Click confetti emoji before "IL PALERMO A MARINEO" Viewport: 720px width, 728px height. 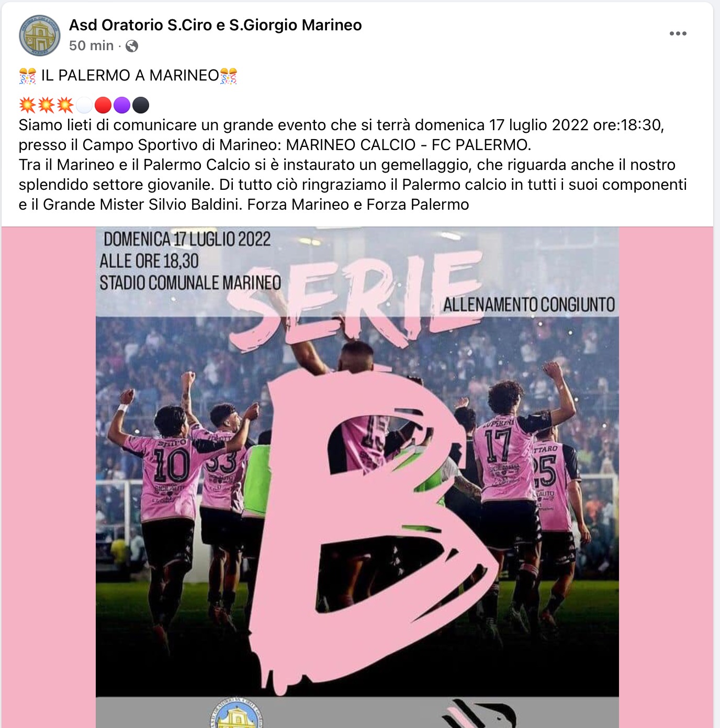[27, 76]
